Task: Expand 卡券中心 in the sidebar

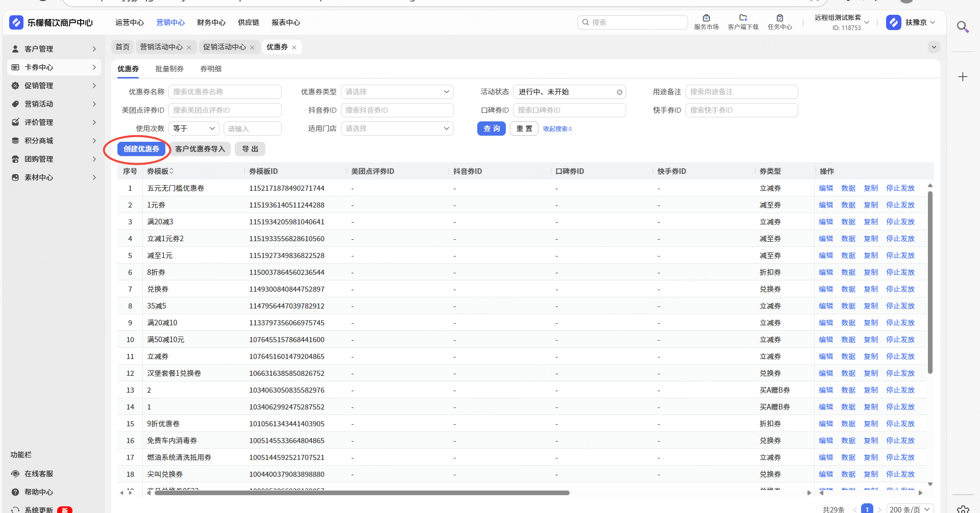Action: pos(54,67)
